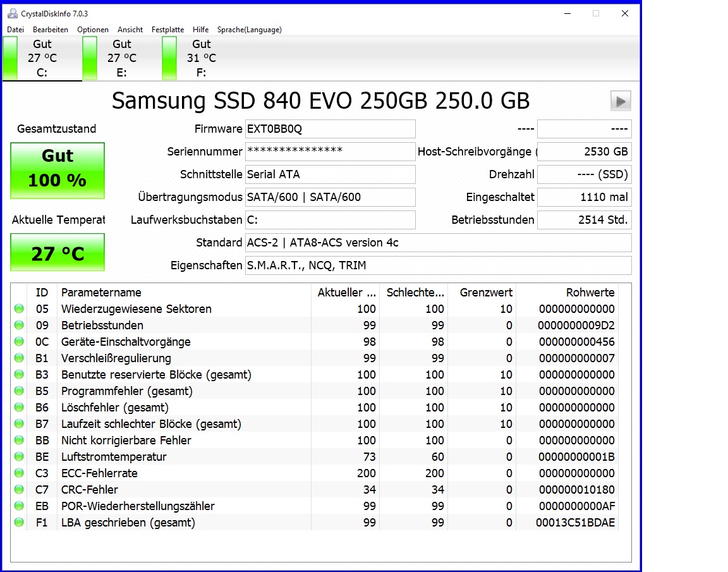Click the Parametername column header
Viewport: 728px width, 572px height.
[184, 293]
